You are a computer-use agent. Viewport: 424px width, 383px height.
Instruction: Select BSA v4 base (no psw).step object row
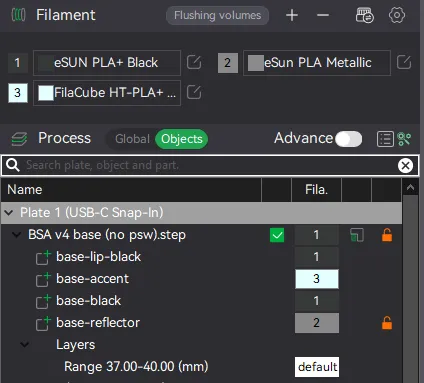107,235
